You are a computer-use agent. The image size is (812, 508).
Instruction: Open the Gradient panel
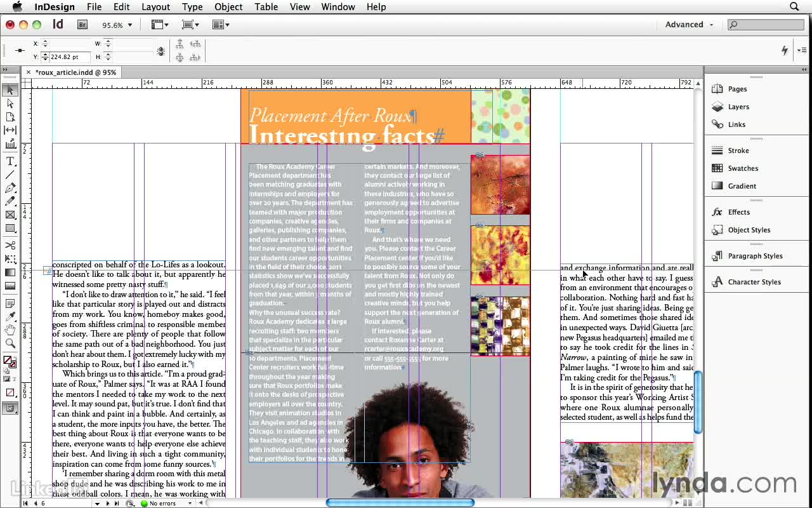[742, 186]
